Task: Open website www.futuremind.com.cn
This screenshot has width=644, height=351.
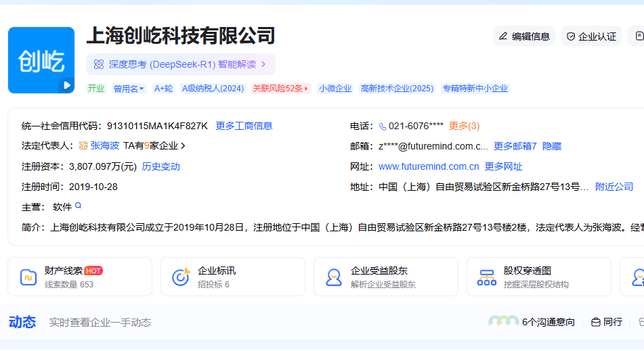Action: [x=429, y=166]
